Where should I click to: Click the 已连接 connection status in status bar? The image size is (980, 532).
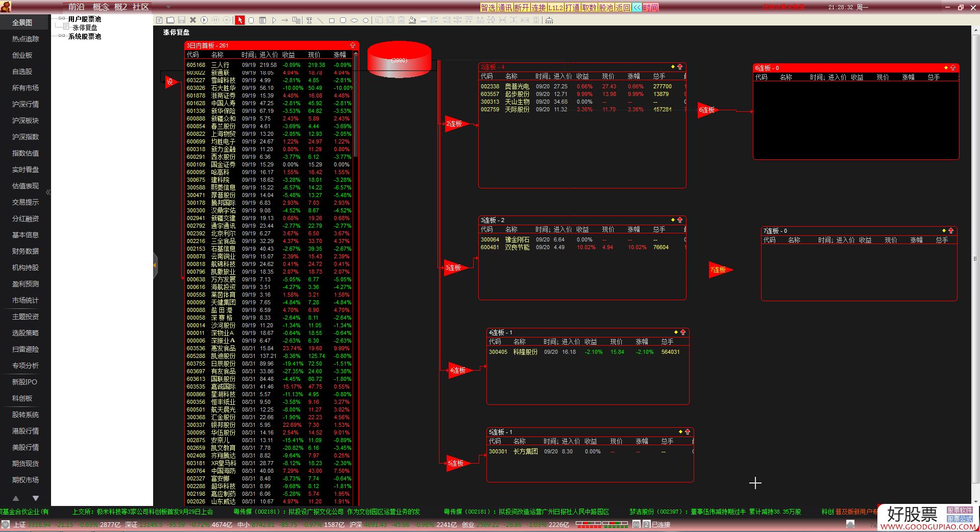(661, 524)
